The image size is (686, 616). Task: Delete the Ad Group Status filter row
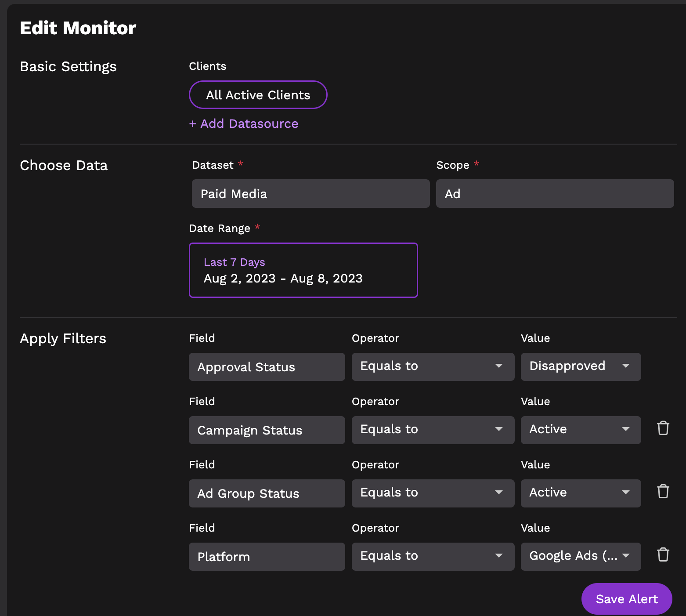pyautogui.click(x=663, y=491)
